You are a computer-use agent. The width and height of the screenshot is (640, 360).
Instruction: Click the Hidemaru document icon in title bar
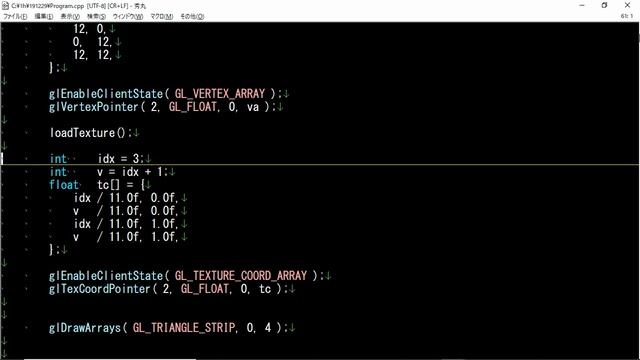[x=5, y=5]
